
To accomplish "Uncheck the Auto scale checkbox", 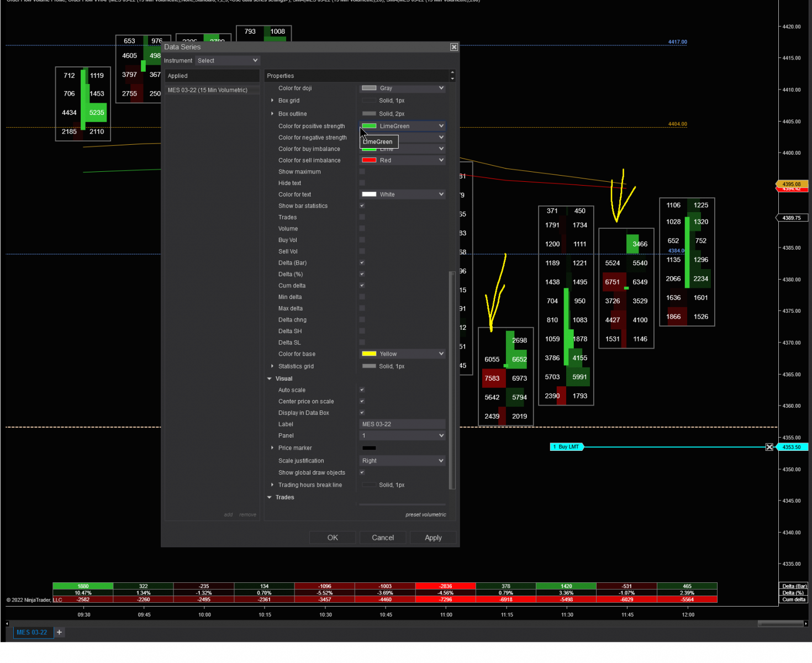I will pyautogui.click(x=362, y=390).
